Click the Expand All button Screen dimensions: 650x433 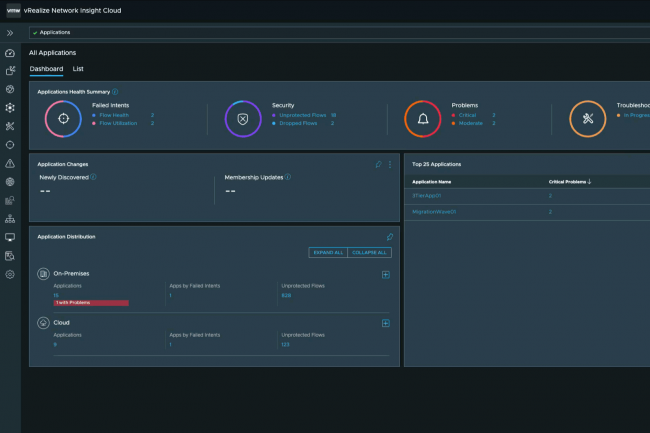[x=328, y=252]
